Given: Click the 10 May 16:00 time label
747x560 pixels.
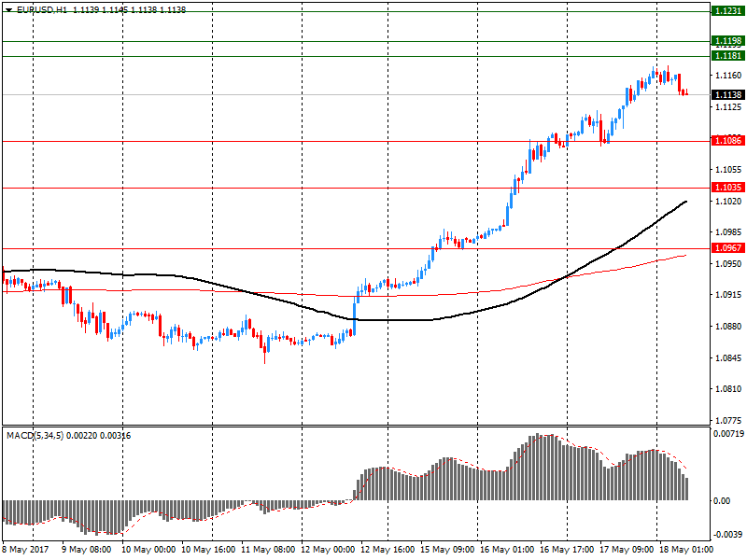Looking at the screenshot, I should coord(208,550).
